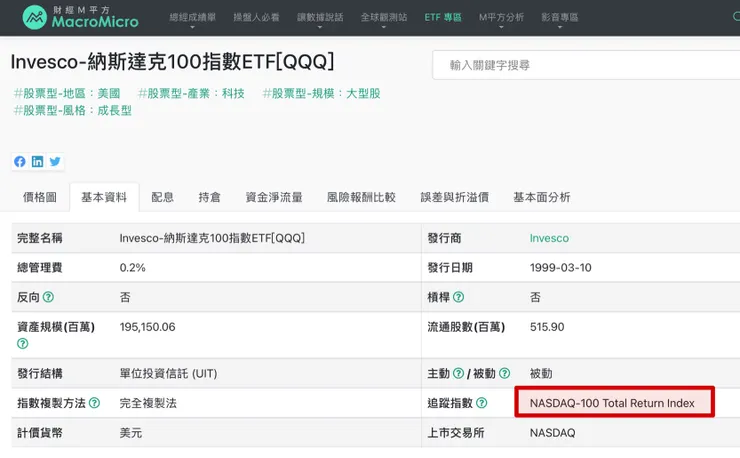Share the page on Facebook
The width and height of the screenshot is (740, 458).
point(20,162)
